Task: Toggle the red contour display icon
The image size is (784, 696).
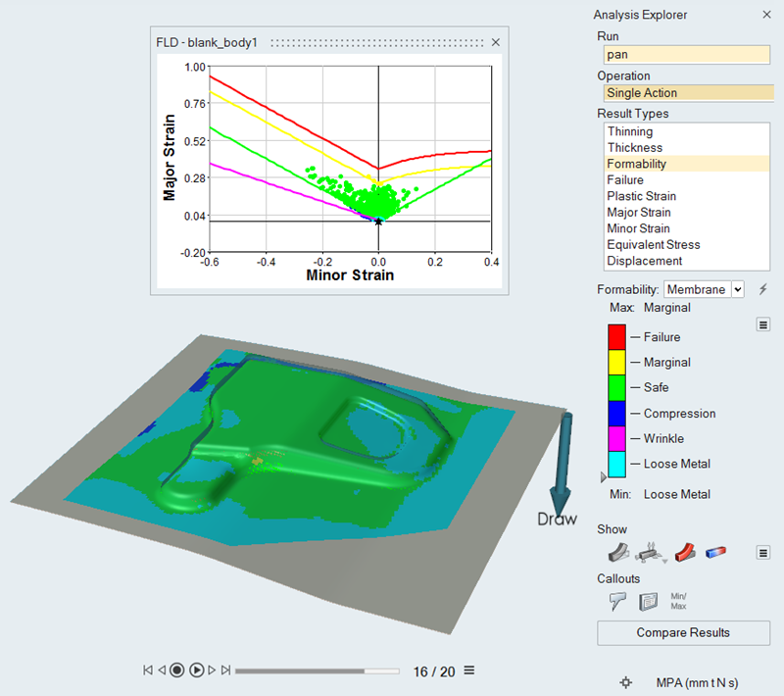Action: 685,553
